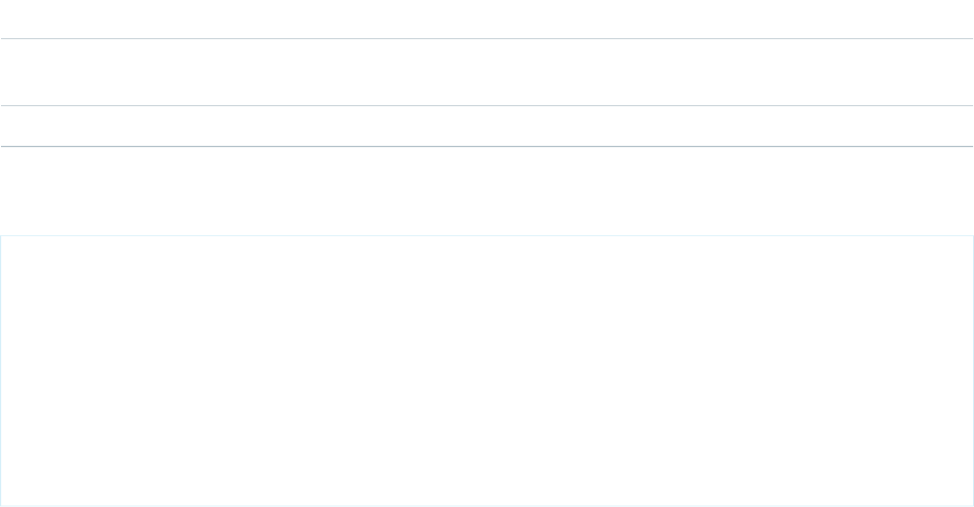974x507 pixels.
Task: Click the left border of the outlined box
Action: [1, 371]
